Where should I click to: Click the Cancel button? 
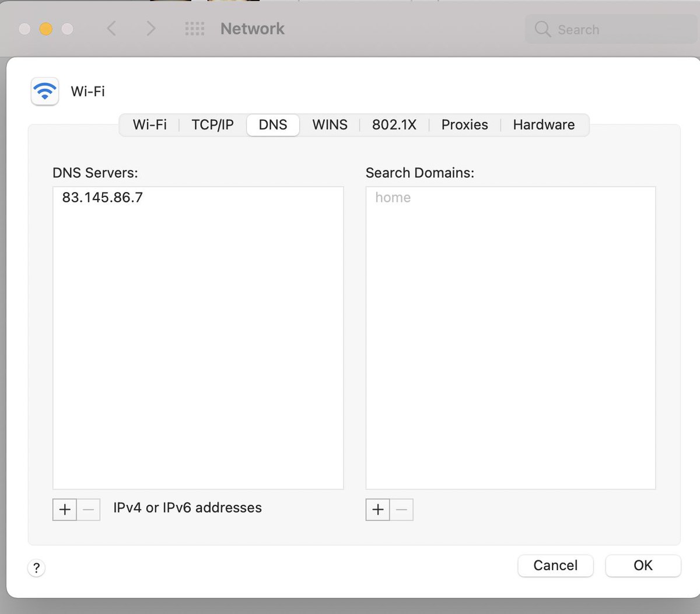[555, 566]
